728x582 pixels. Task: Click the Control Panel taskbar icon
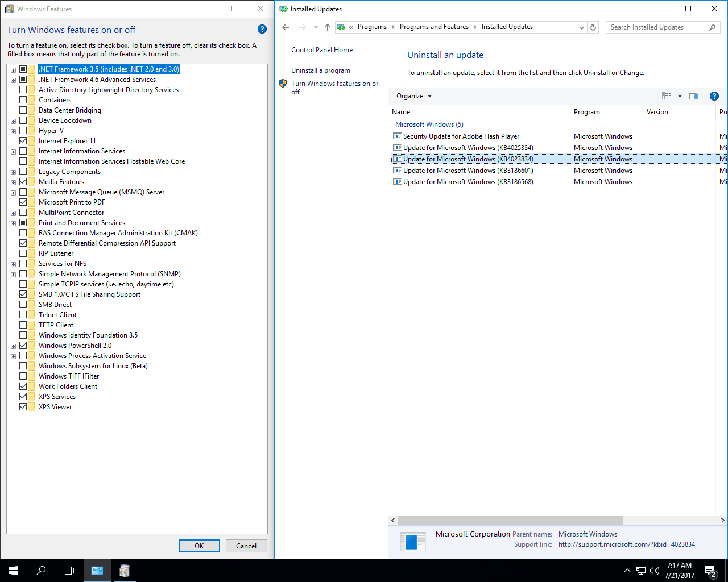[x=97, y=571]
